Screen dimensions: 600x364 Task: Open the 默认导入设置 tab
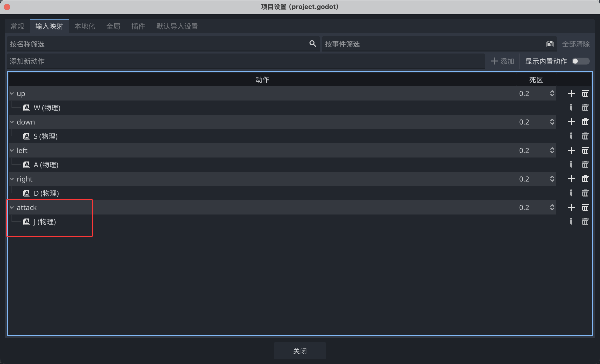click(x=177, y=26)
